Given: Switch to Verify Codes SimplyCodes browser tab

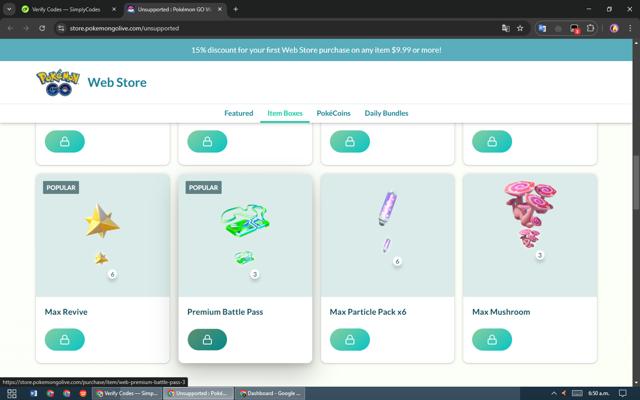Looking at the screenshot, I should (67, 9).
